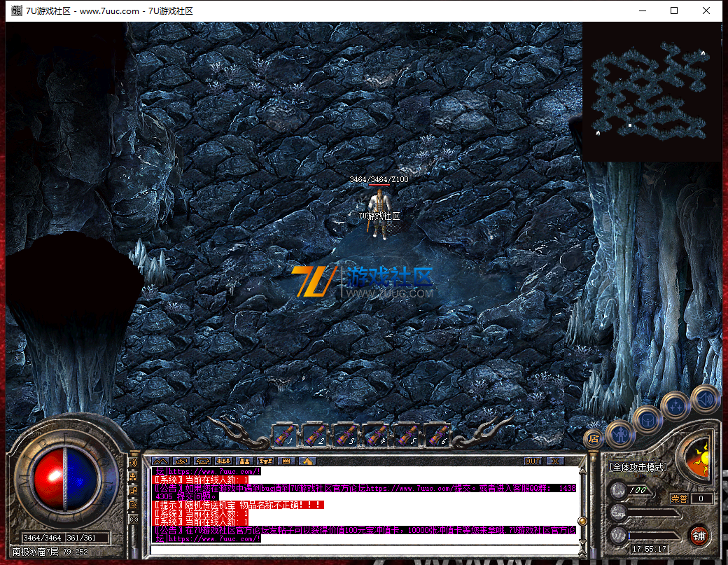
Task: Click the ranking trophy figures icon
Action: [x=265, y=461]
